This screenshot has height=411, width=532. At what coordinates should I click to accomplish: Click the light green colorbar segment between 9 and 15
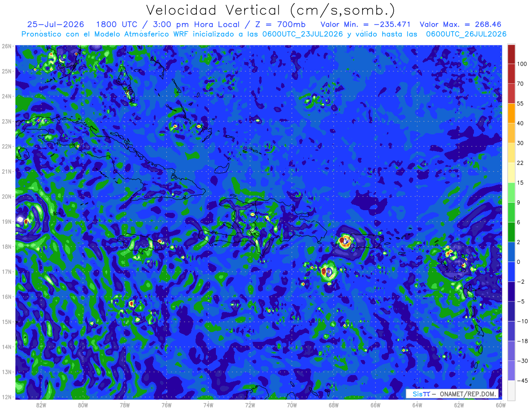pos(511,192)
